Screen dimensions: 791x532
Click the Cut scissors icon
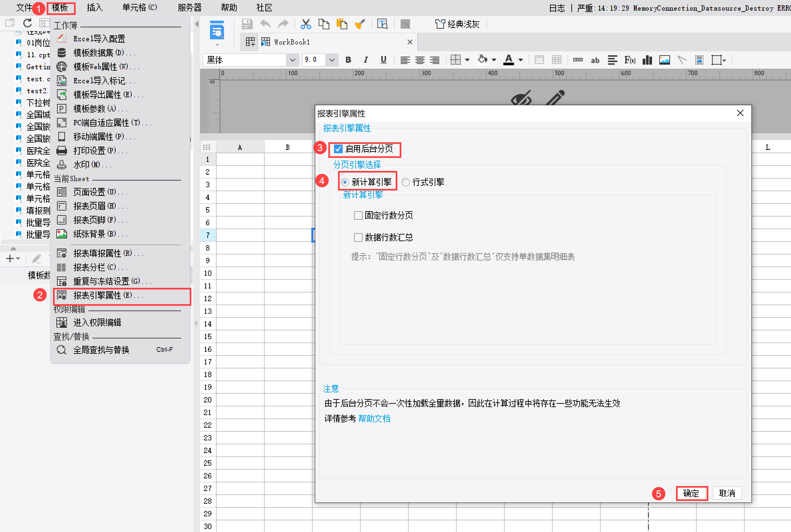(x=306, y=24)
